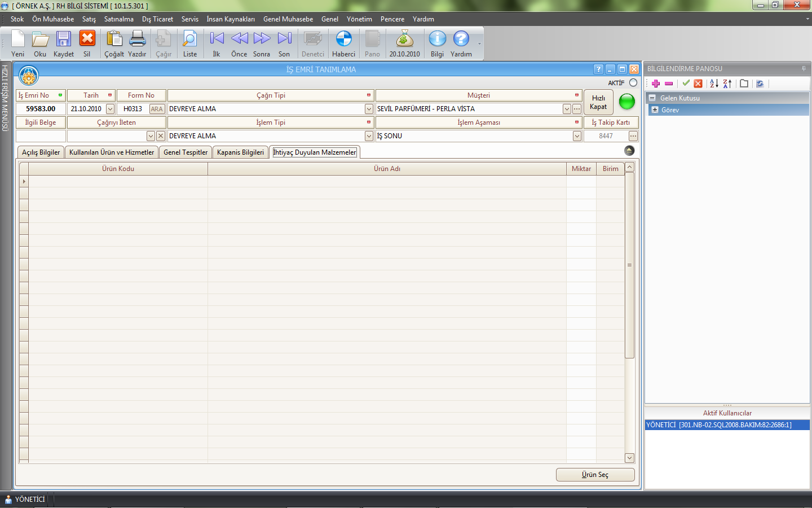
Task: Open the İşlem Aşaması dropdown
Action: point(577,136)
